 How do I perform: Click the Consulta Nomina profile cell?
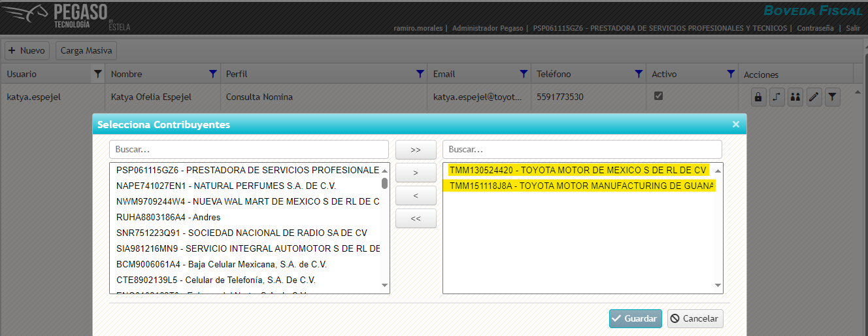point(323,97)
